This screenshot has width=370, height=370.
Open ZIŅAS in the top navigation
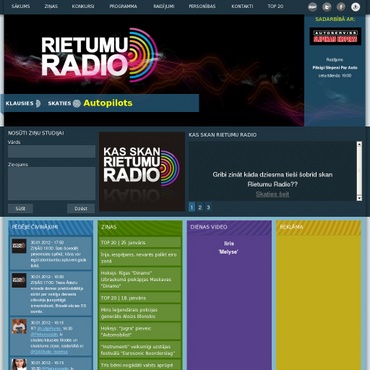click(x=51, y=6)
